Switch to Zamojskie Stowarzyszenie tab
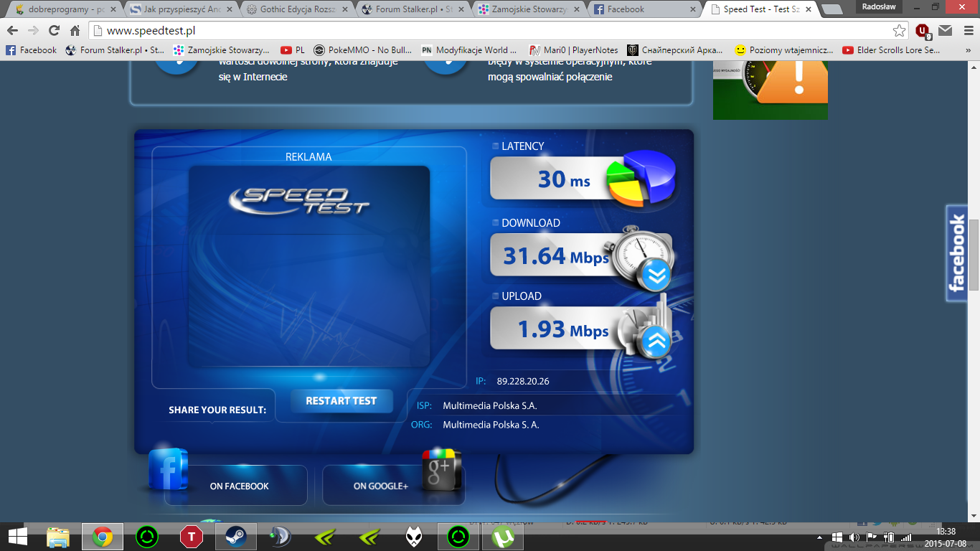 click(528, 9)
